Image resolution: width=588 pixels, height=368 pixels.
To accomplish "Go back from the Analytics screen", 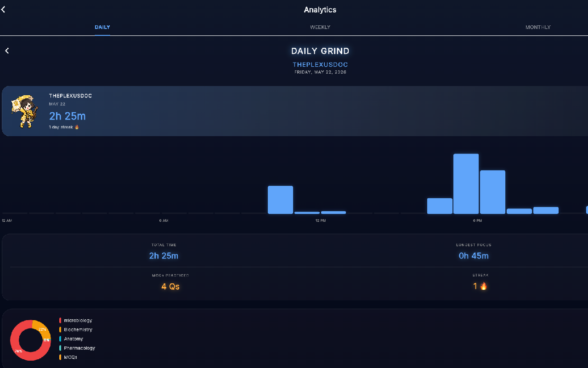I will coord(3,9).
